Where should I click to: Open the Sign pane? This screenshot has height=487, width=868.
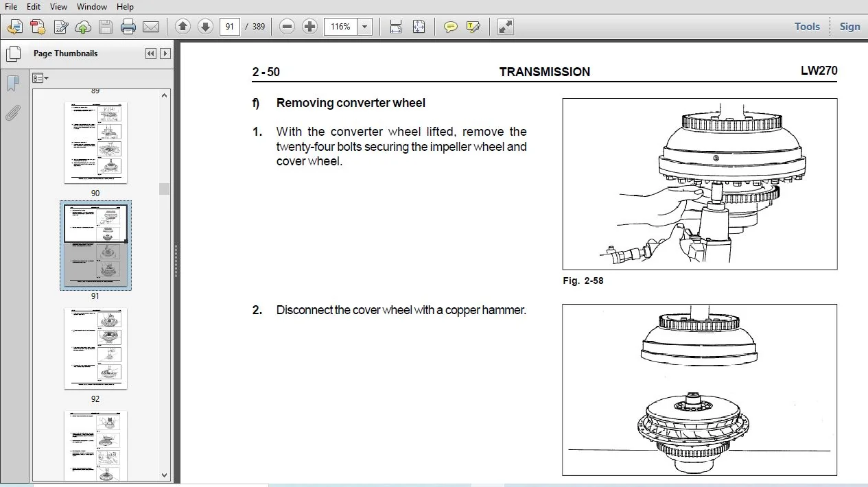pos(849,26)
